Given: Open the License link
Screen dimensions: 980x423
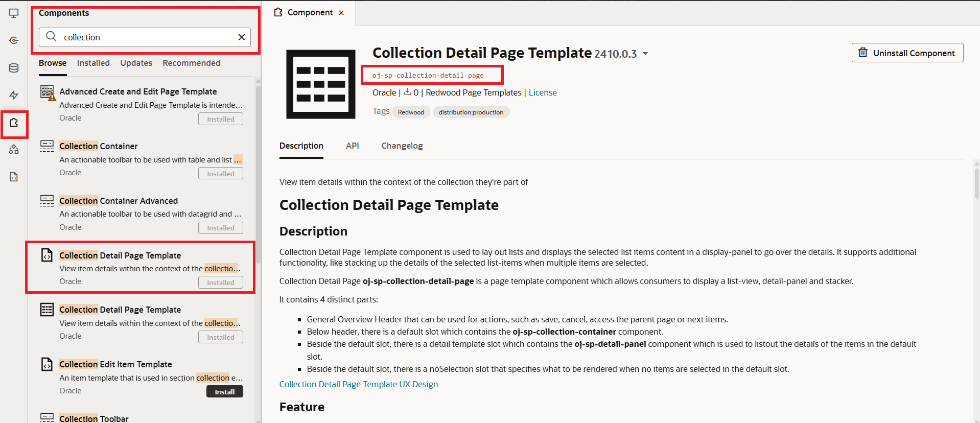Looking at the screenshot, I should [543, 92].
